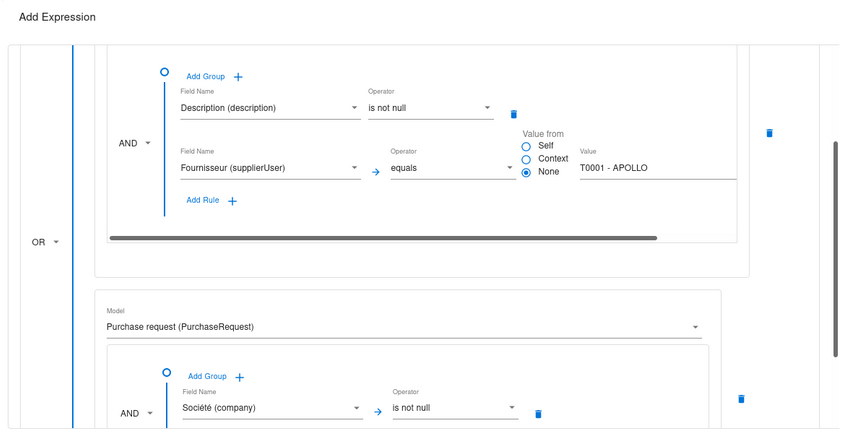The image size is (849, 443).
Task: Select the Context value source radio
Action: [526, 159]
